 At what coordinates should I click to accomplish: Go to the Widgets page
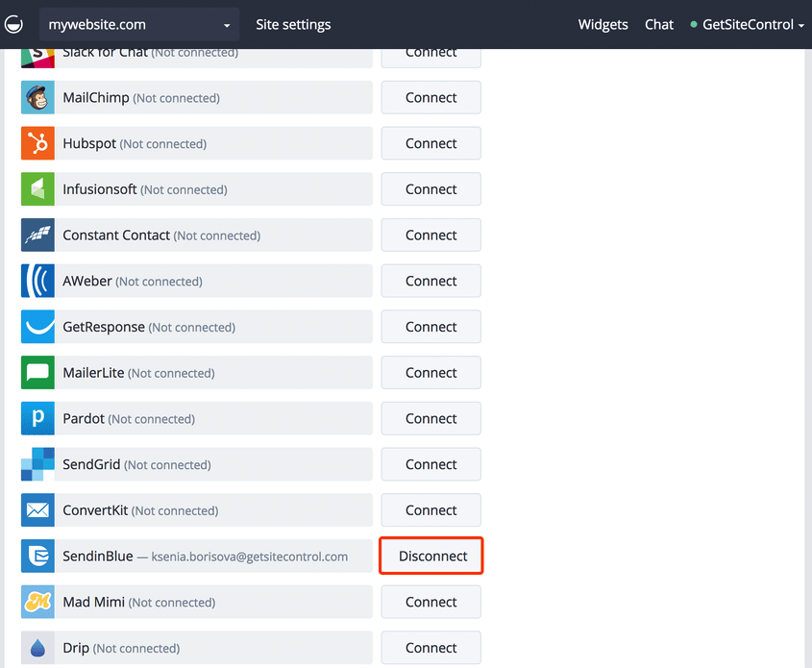(x=603, y=24)
